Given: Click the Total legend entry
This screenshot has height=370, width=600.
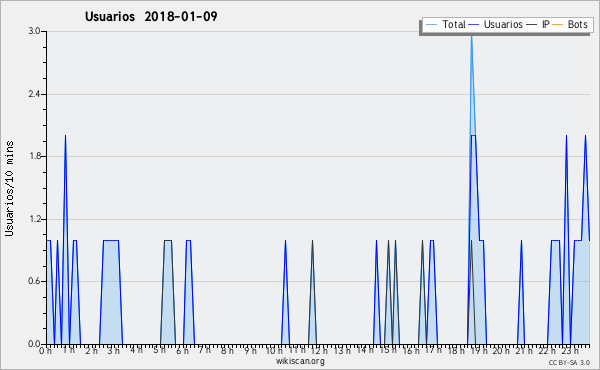Looking at the screenshot, I should [445, 24].
